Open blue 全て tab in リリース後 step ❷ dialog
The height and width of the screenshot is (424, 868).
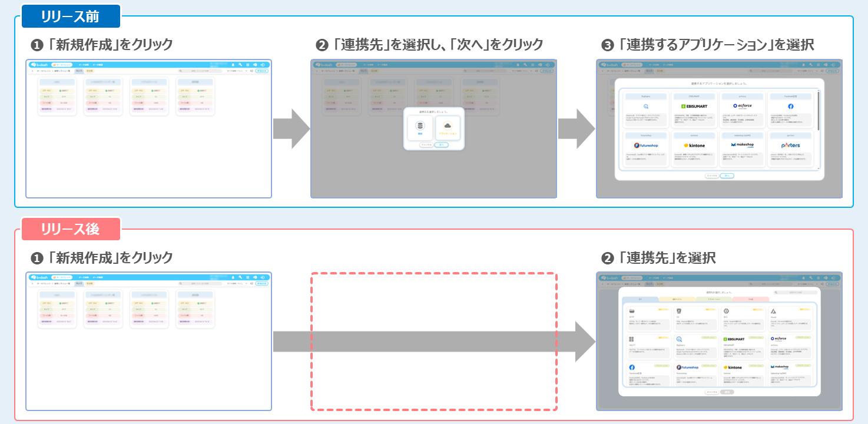click(x=640, y=299)
